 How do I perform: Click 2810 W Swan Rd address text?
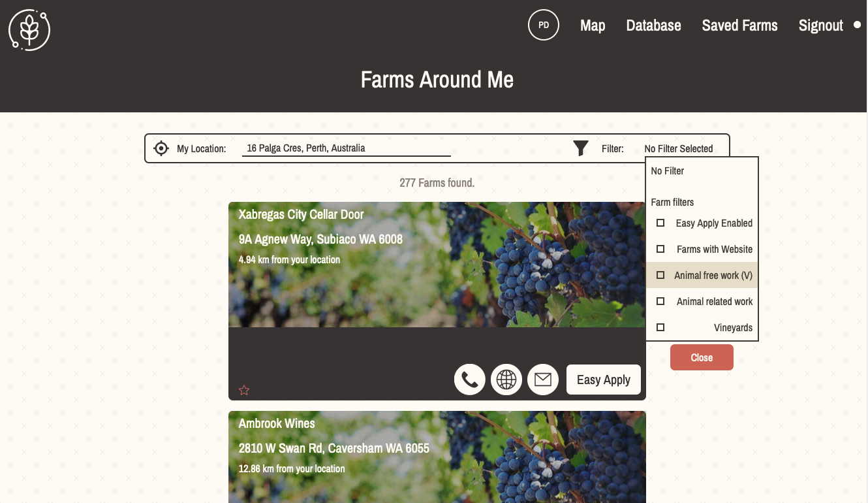tap(334, 448)
